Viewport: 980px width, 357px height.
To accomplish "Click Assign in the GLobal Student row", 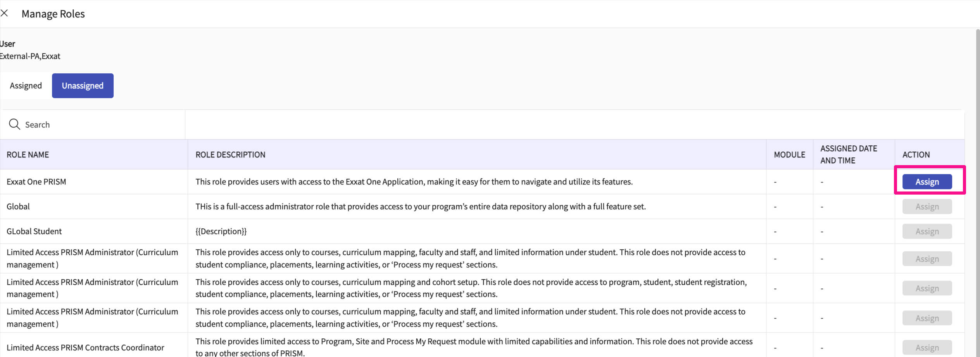I will [x=927, y=231].
